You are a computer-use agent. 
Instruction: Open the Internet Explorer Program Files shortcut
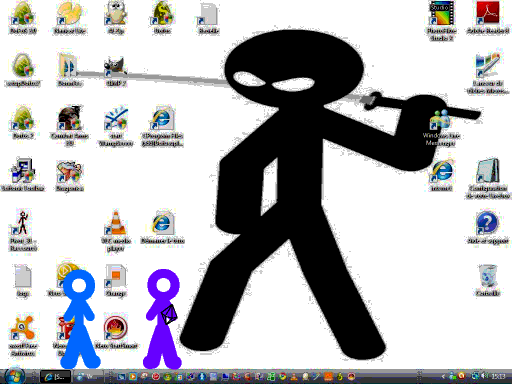[162, 126]
